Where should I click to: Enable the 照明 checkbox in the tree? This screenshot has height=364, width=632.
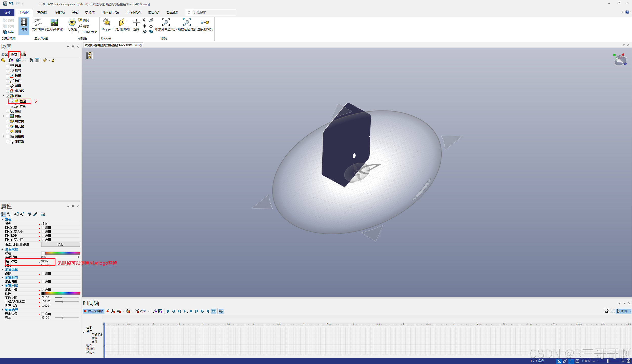(x=8, y=131)
